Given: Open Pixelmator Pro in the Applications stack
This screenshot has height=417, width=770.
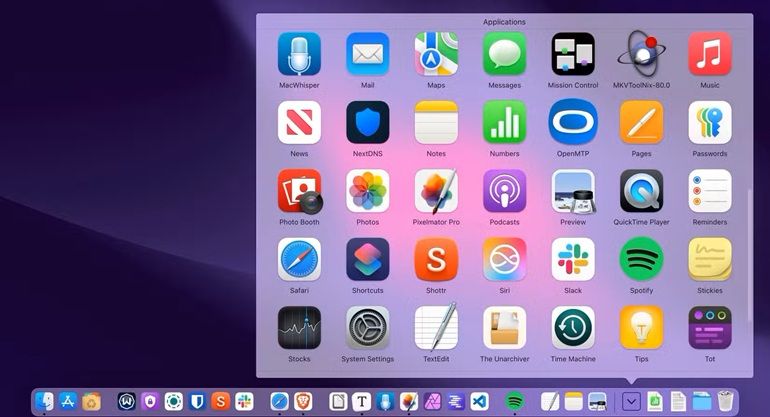Looking at the screenshot, I should click(436, 191).
